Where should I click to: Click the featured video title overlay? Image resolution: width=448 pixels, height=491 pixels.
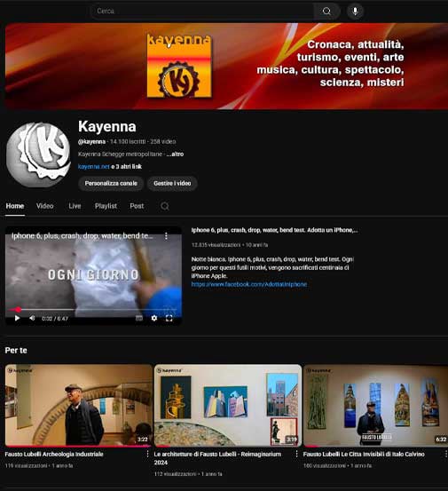pyautogui.click(x=83, y=236)
